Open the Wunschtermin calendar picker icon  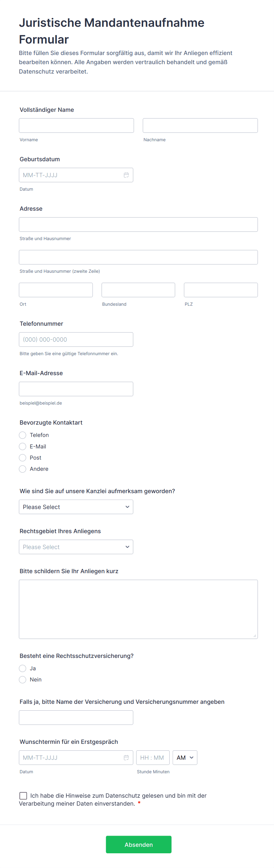[126, 757]
